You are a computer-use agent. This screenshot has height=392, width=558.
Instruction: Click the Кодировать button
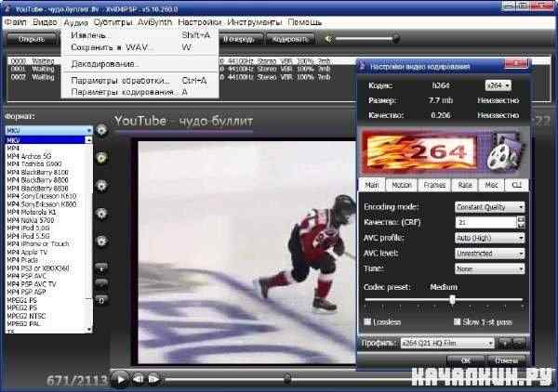point(289,39)
